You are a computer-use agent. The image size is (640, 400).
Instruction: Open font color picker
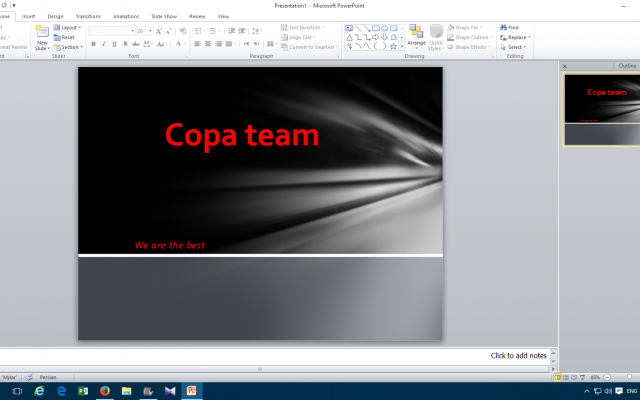[180, 44]
